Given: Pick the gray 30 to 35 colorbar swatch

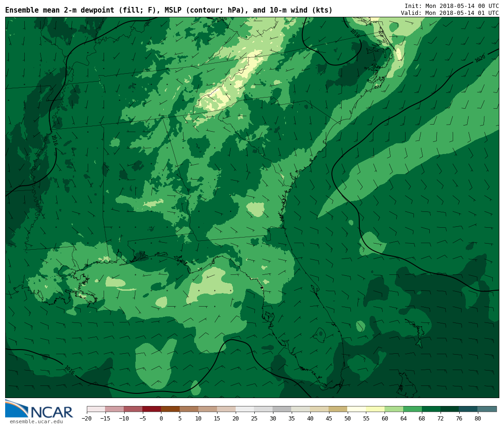Looking at the screenshot, I should coord(282,409).
